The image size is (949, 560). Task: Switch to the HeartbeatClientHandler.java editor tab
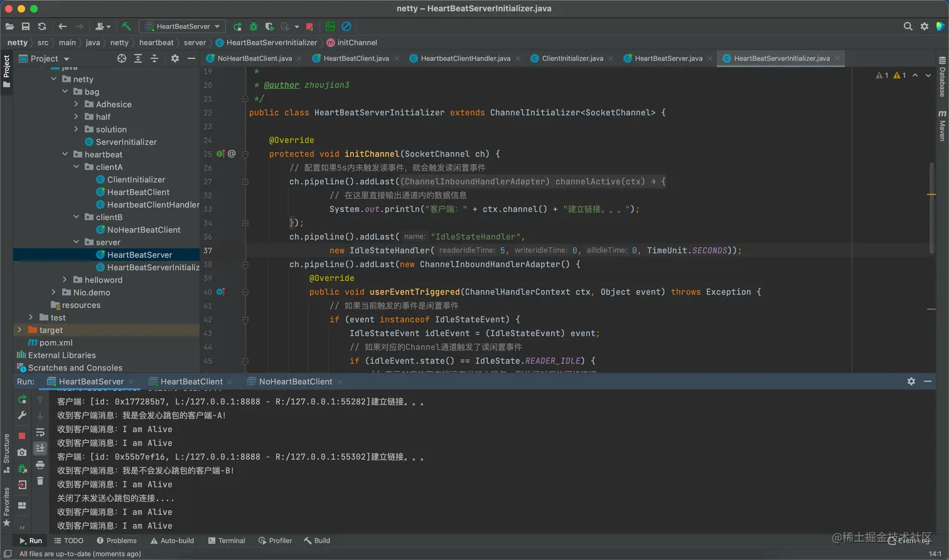(464, 58)
